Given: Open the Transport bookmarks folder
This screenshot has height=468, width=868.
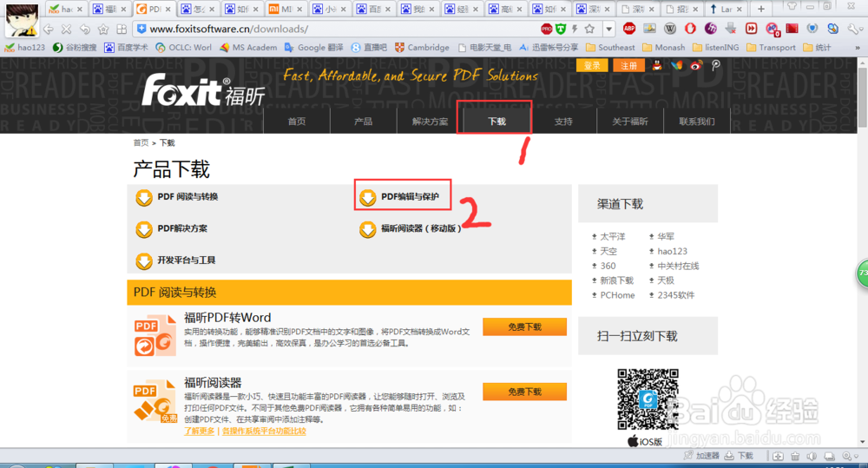Looking at the screenshot, I should 771,48.
